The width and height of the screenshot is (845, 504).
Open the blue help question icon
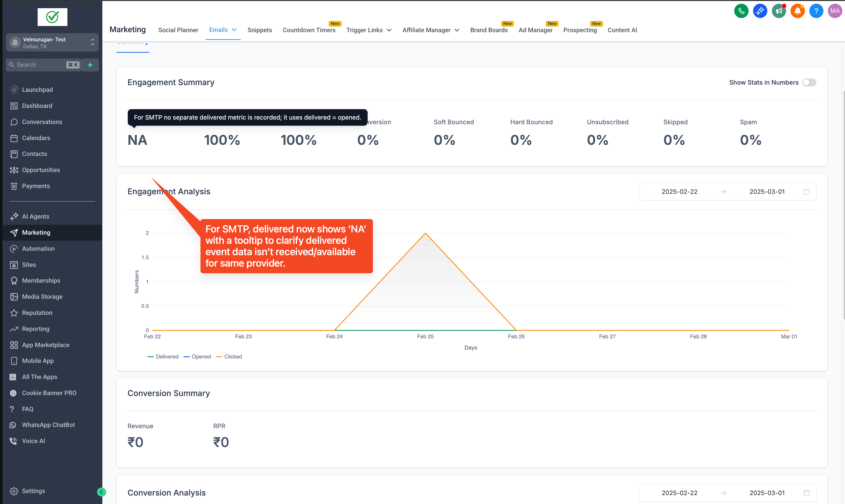coord(816,11)
